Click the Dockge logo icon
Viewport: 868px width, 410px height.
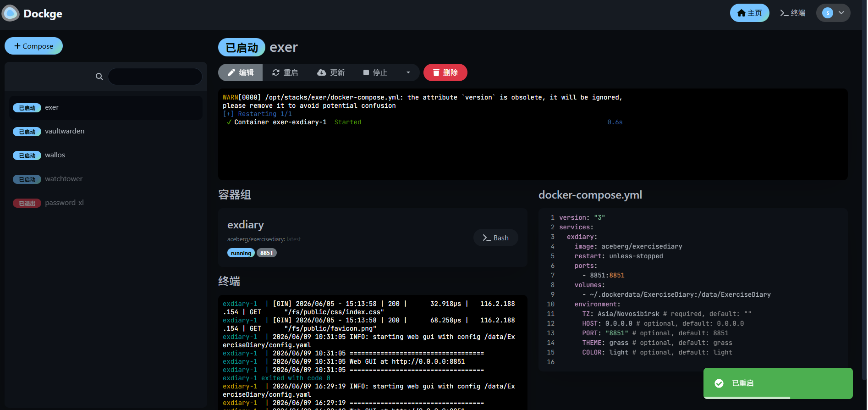coord(11,13)
